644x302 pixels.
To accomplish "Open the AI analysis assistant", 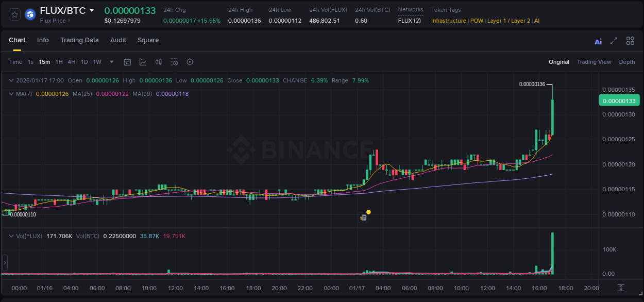I will point(598,41).
